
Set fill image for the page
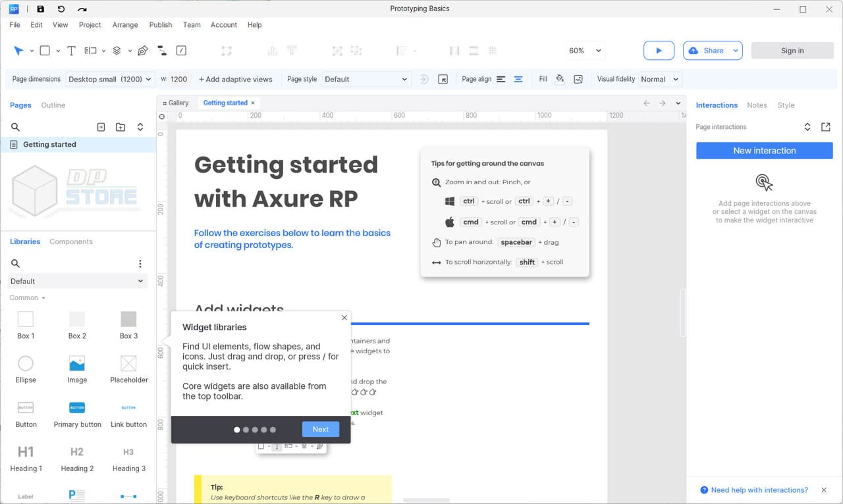(578, 79)
